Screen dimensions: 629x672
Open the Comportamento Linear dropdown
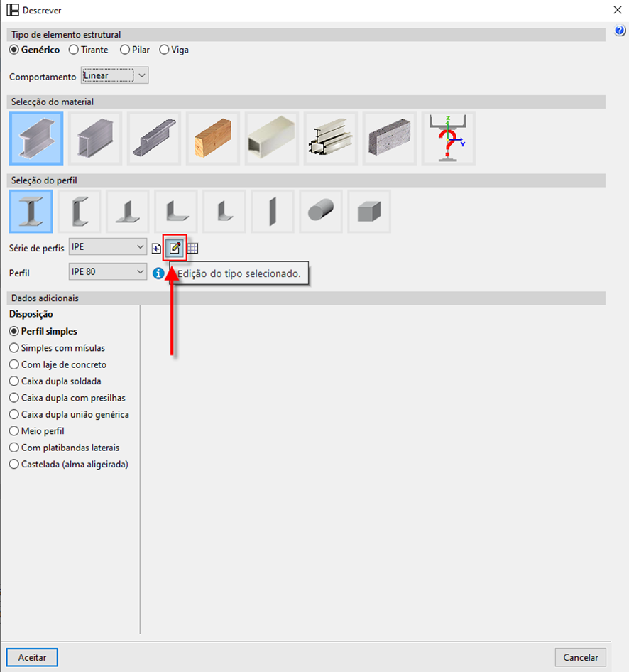pyautogui.click(x=115, y=75)
